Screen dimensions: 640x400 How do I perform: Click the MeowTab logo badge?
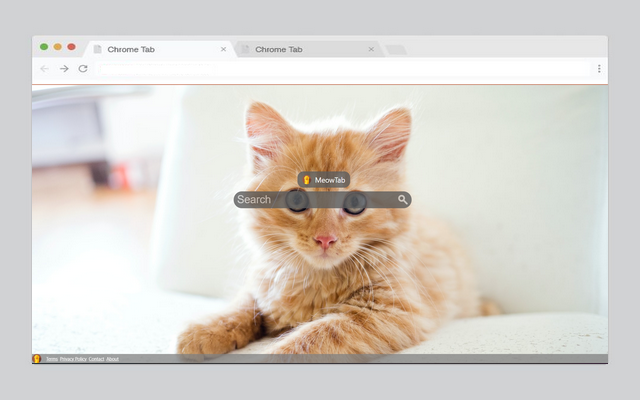(x=324, y=180)
